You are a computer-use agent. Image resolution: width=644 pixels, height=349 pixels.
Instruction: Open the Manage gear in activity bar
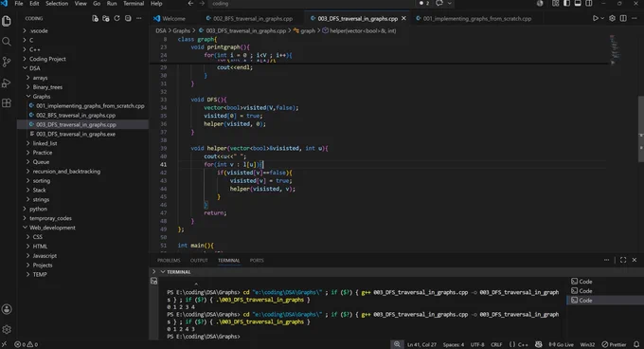click(x=7, y=329)
